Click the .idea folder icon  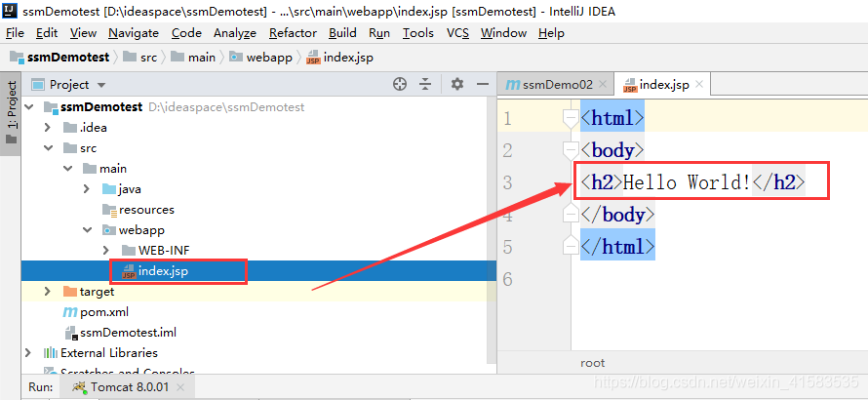(x=70, y=128)
